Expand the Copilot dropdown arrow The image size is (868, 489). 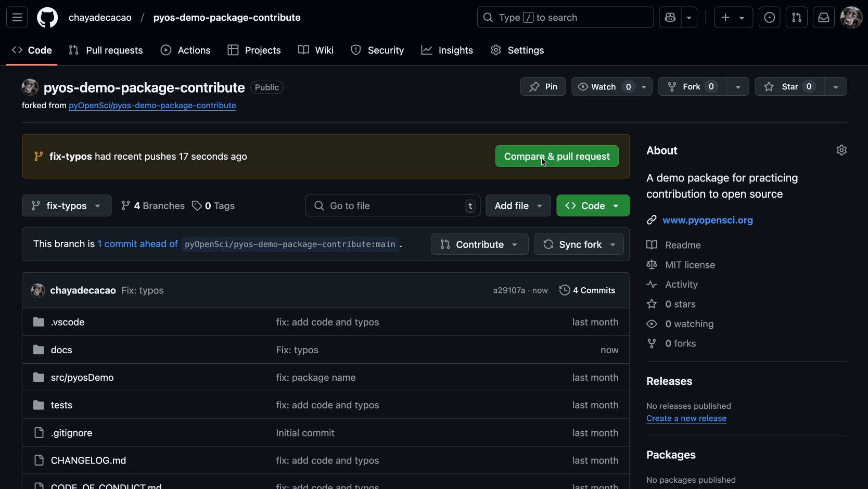tap(689, 18)
